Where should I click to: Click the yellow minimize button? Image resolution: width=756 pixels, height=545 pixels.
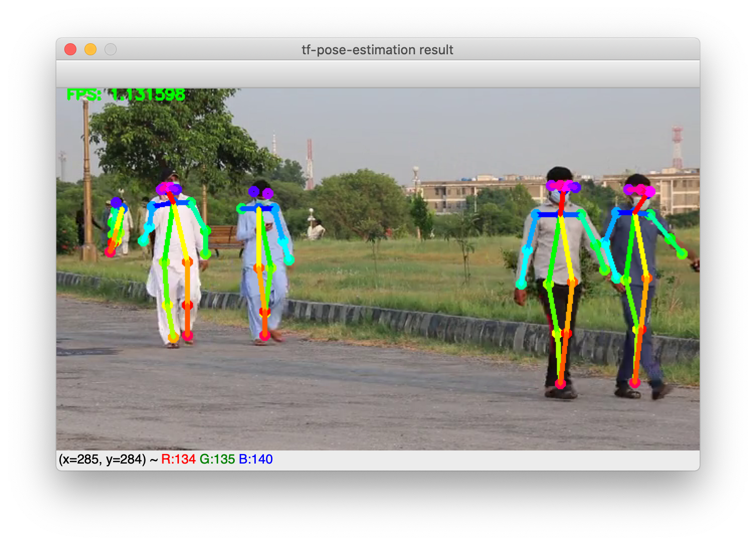90,49
